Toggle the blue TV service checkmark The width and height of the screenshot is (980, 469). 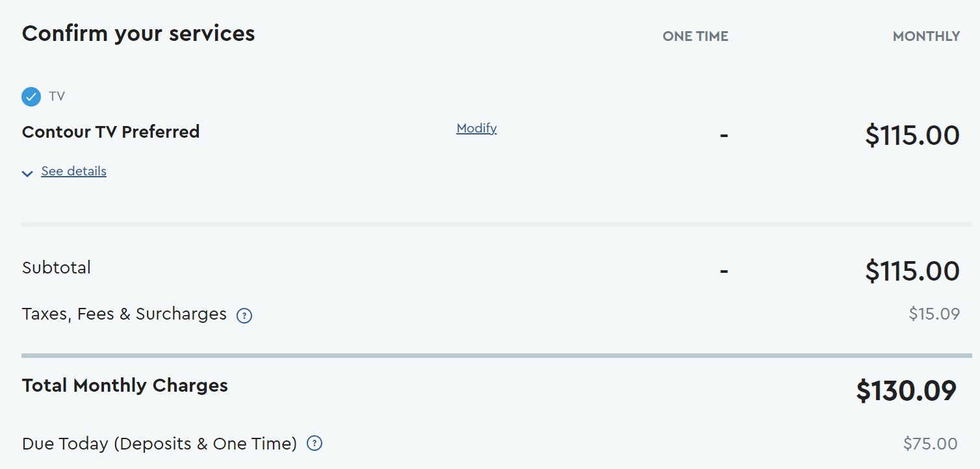31,97
